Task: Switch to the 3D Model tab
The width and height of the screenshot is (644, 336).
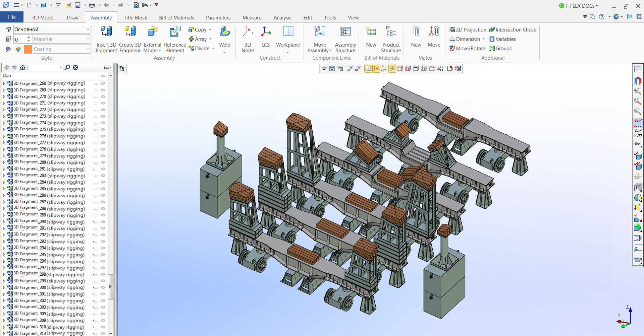Action: (x=43, y=18)
